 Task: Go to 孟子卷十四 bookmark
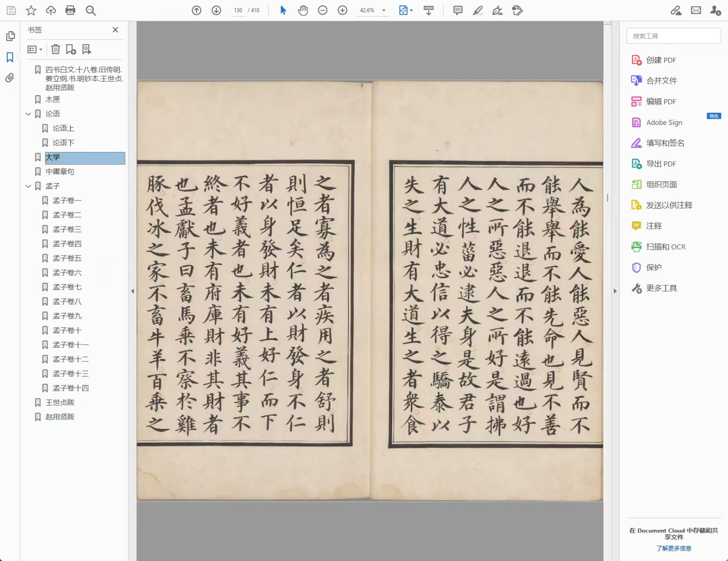[71, 388]
